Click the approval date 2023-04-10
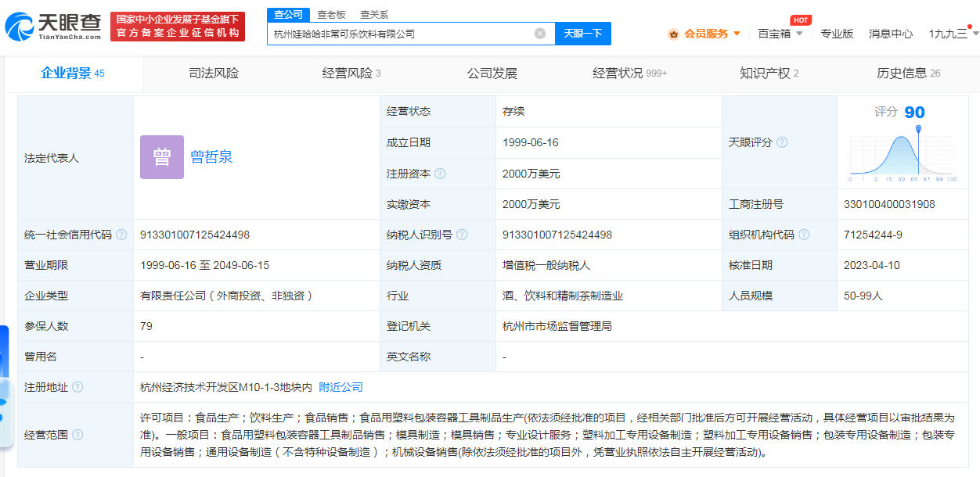980x477 pixels. point(871,265)
